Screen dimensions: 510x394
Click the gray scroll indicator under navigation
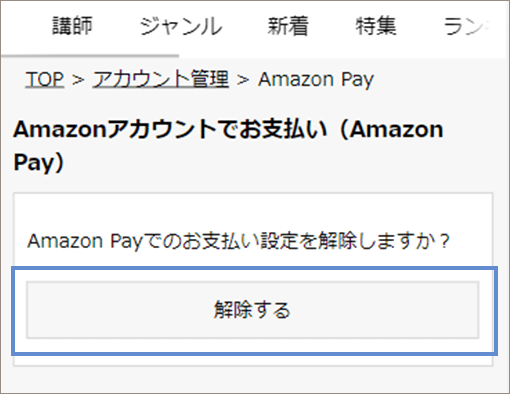point(90,56)
